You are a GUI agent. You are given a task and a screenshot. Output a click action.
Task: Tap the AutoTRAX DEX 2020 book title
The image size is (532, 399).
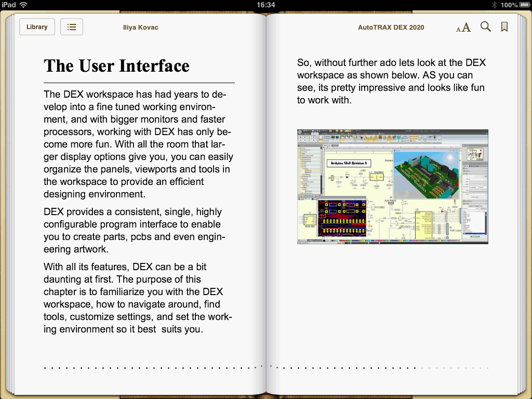(391, 28)
